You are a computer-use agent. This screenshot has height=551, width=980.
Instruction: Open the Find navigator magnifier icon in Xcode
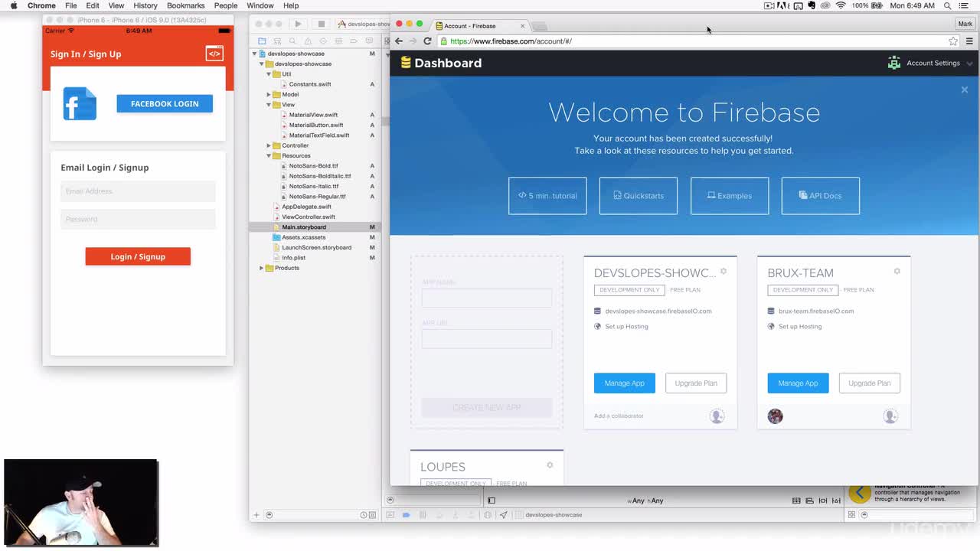point(292,41)
